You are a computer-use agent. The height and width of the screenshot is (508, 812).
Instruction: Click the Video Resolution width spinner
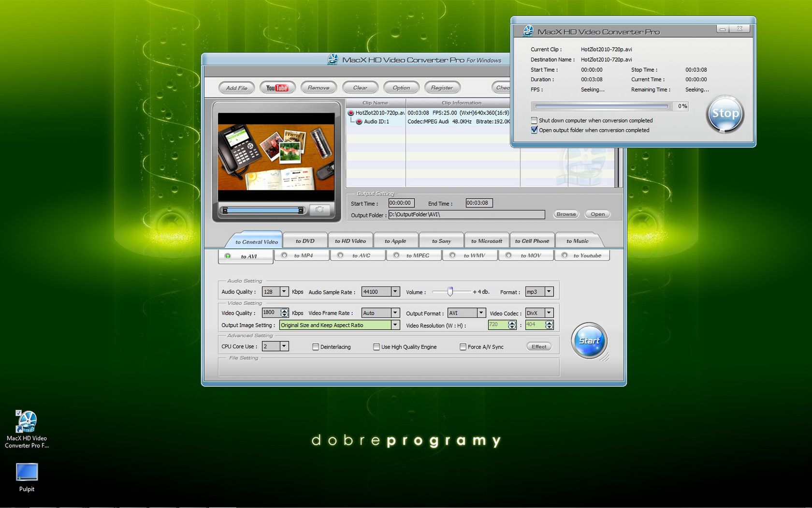(x=512, y=325)
